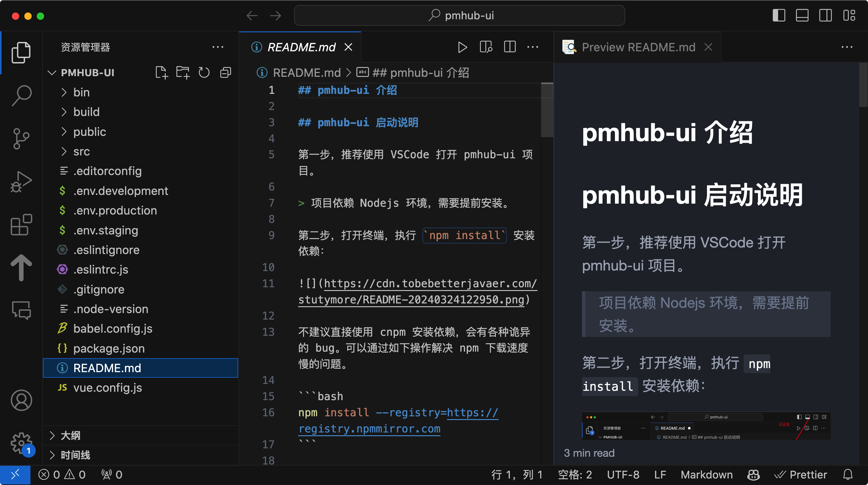Open babel.config.js in explorer
The image size is (868, 485).
(x=141, y=329)
